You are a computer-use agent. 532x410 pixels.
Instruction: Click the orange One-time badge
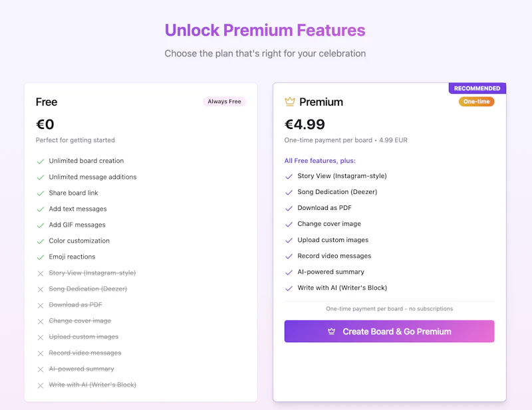point(476,102)
